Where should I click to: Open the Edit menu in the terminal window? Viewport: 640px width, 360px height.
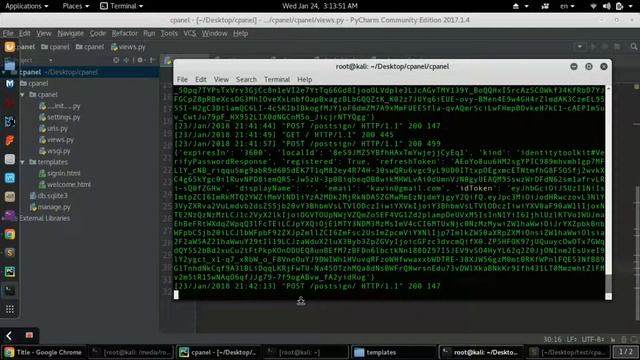(x=200, y=79)
